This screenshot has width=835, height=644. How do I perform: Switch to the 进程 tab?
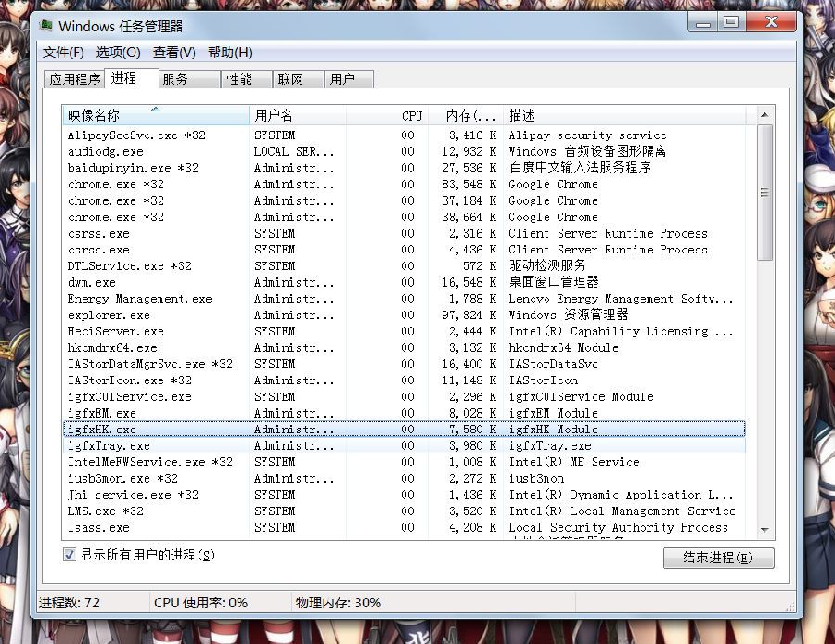pyautogui.click(x=131, y=78)
